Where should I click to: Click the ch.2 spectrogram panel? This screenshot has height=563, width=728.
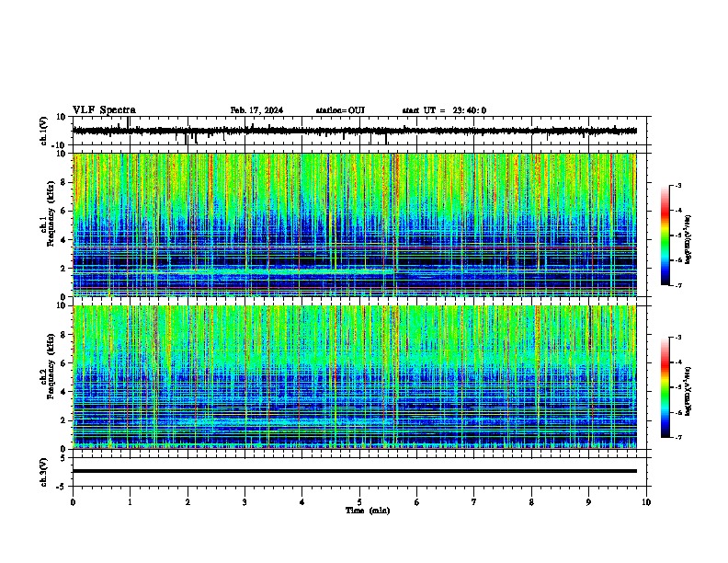click(x=354, y=377)
